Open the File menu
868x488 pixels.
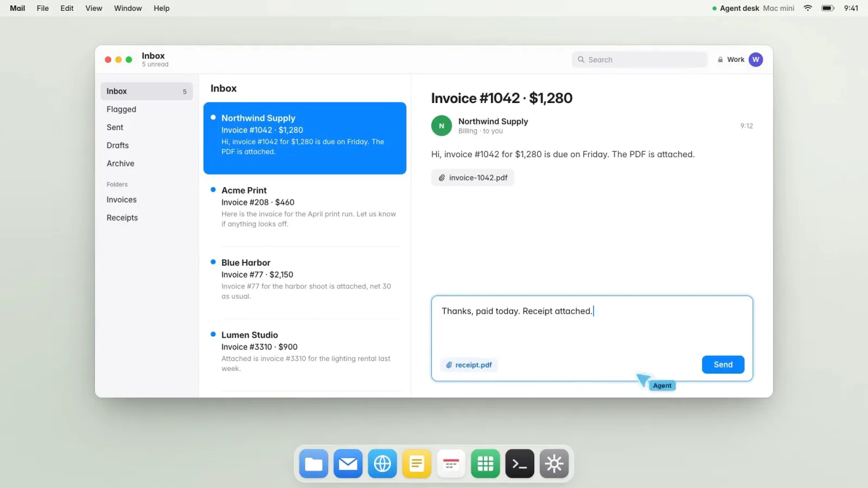pyautogui.click(x=43, y=8)
